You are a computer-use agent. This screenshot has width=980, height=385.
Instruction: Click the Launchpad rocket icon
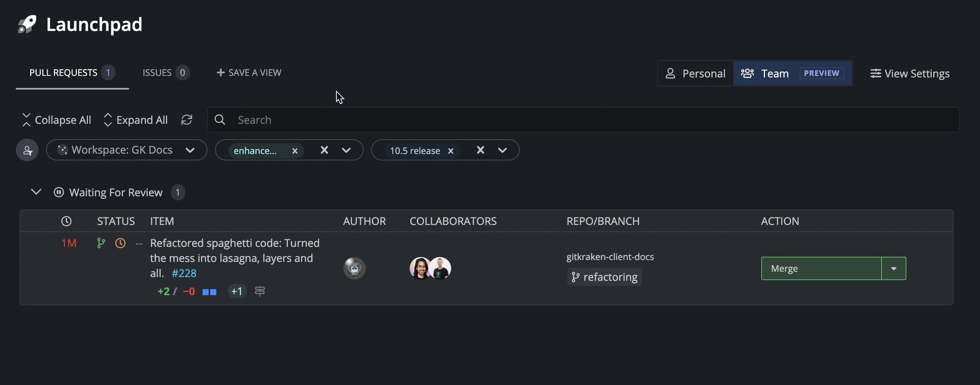click(27, 25)
